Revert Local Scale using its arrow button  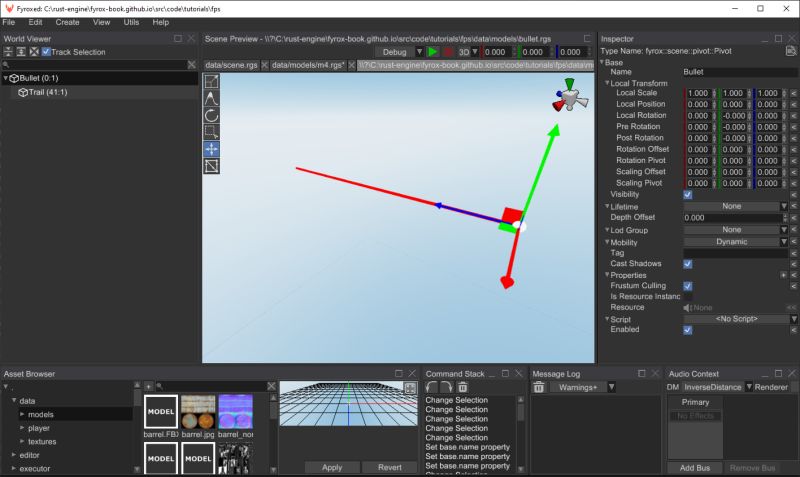point(793,93)
